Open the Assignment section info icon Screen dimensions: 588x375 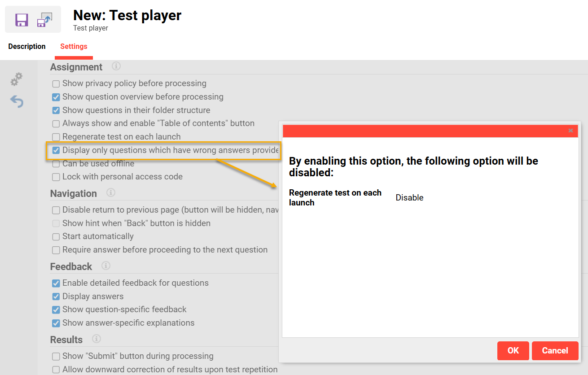[116, 66]
